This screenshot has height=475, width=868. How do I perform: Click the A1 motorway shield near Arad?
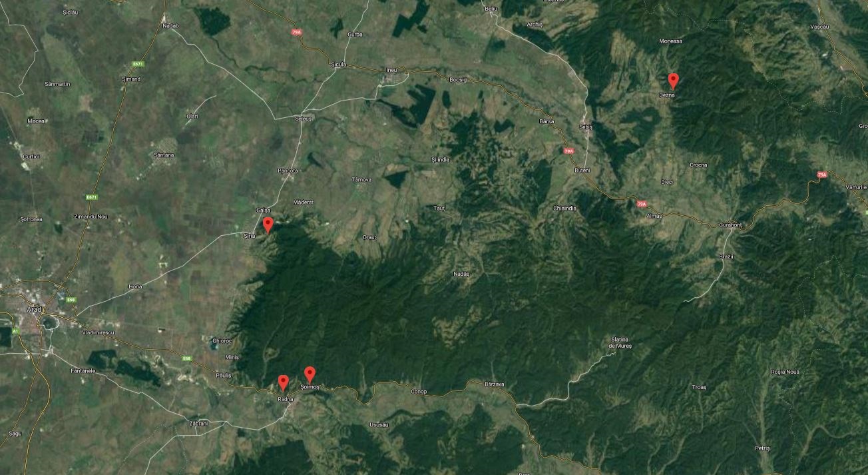tap(15, 330)
